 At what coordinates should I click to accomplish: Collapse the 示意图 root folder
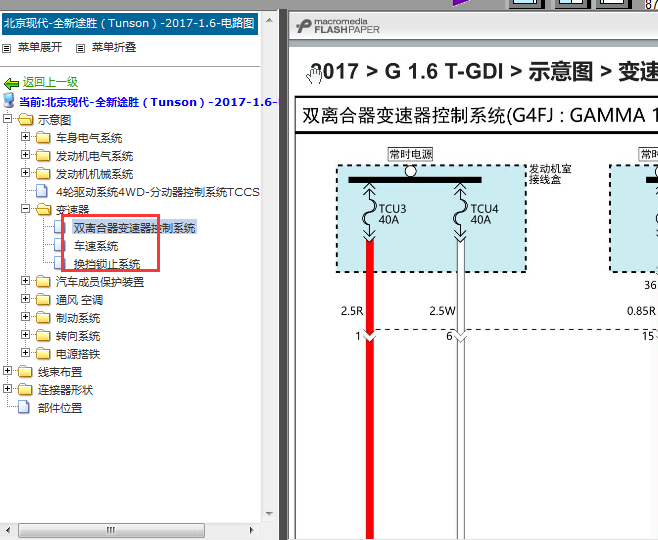click(x=8, y=120)
